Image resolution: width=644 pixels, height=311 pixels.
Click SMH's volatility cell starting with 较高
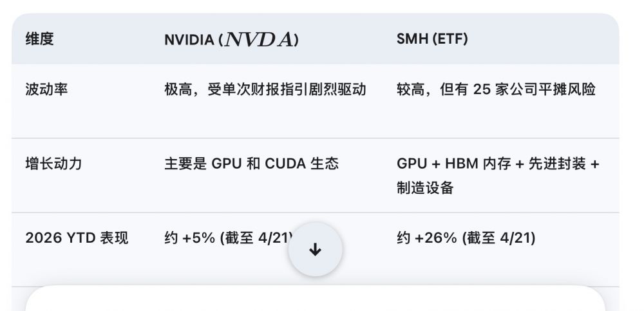click(x=496, y=90)
